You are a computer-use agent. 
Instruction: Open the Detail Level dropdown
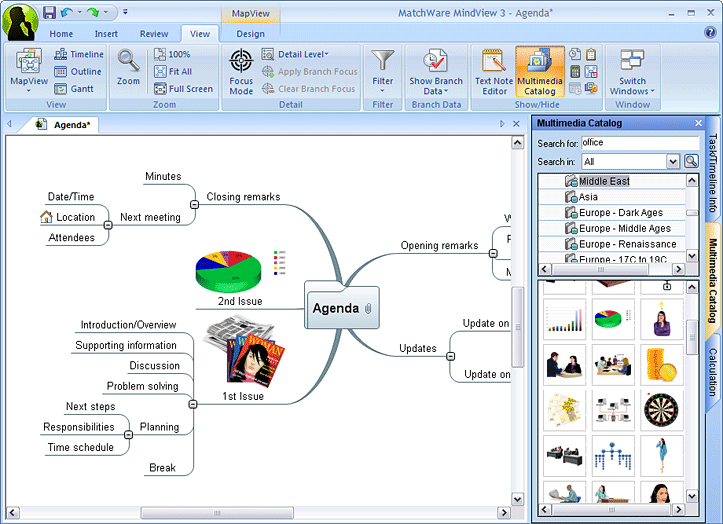[x=295, y=54]
